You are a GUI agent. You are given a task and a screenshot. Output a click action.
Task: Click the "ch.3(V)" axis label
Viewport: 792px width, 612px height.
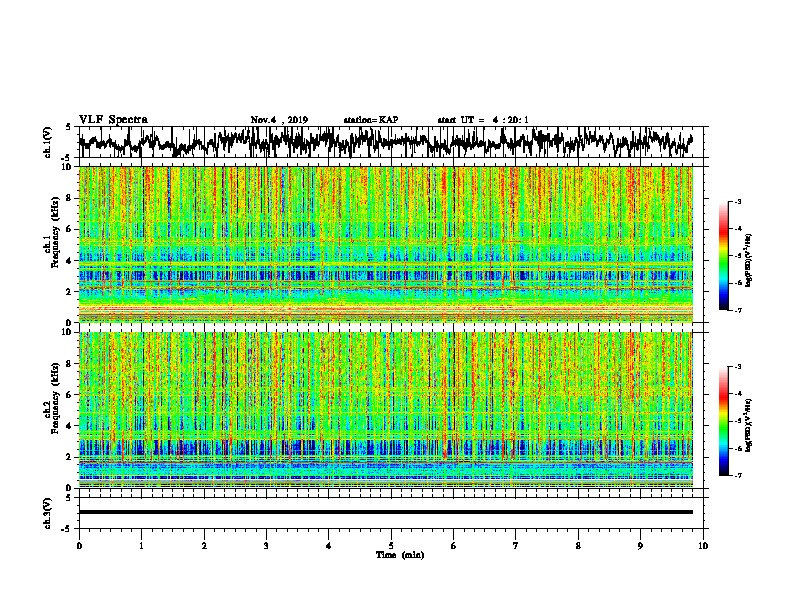pyautogui.click(x=48, y=513)
